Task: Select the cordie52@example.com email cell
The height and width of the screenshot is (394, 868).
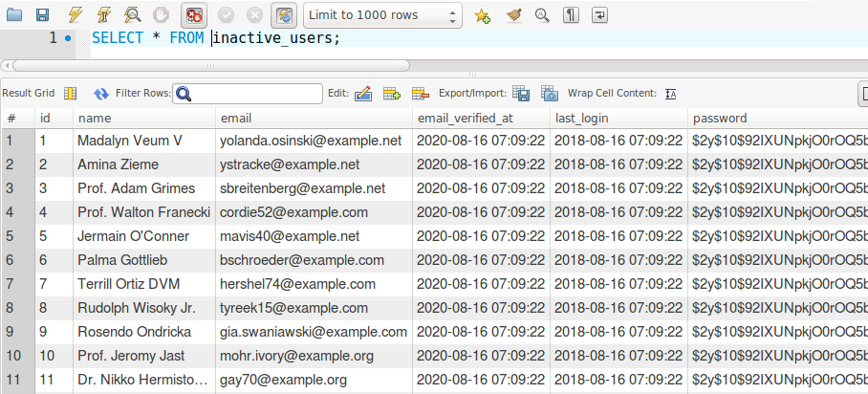Action: 314,212
